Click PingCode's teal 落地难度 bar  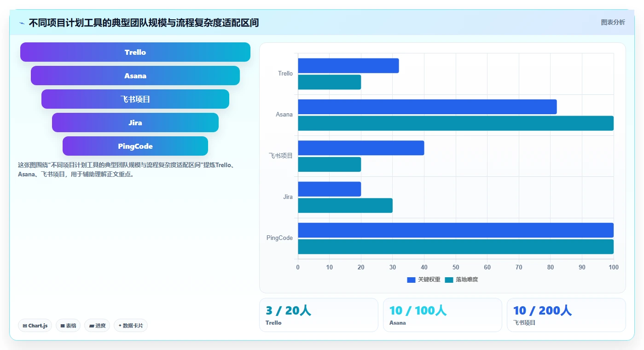coord(456,246)
